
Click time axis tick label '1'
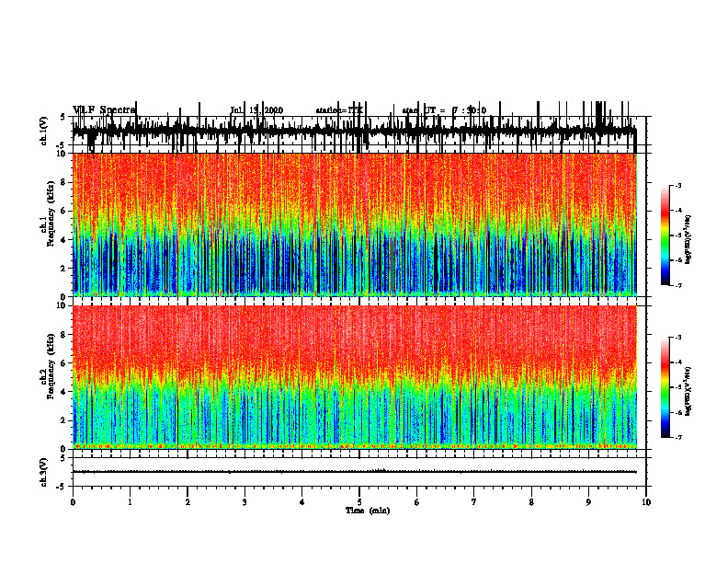pyautogui.click(x=130, y=502)
